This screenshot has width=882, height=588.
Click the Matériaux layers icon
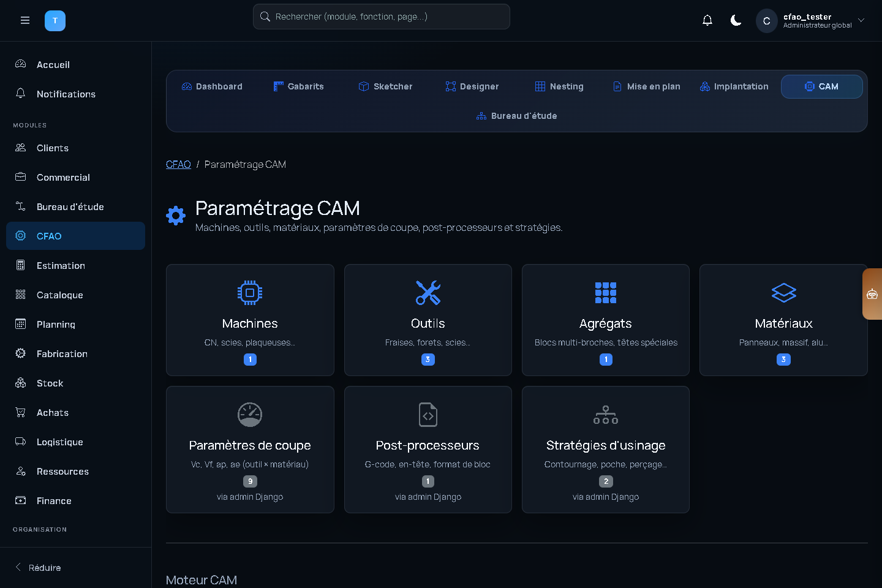(x=783, y=293)
